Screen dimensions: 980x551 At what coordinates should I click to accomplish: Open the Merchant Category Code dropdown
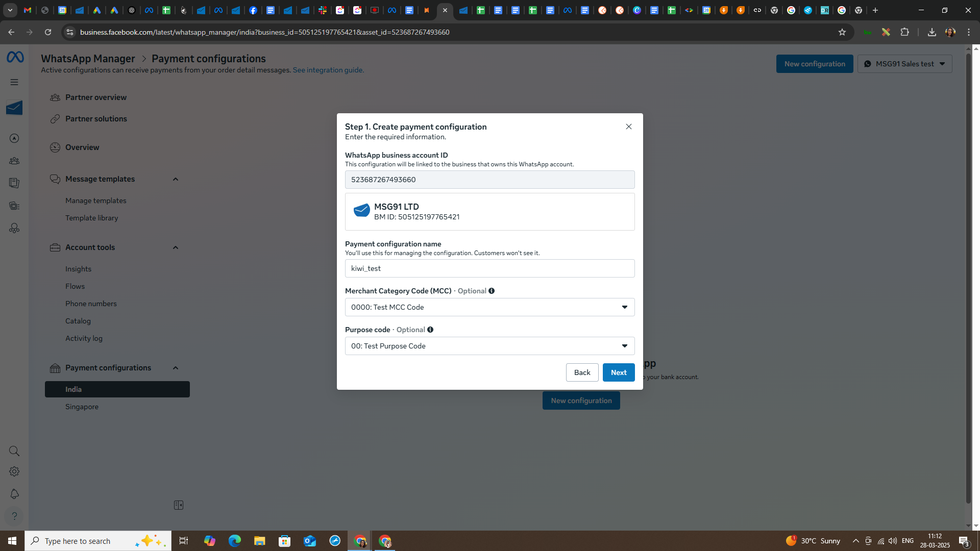point(489,307)
